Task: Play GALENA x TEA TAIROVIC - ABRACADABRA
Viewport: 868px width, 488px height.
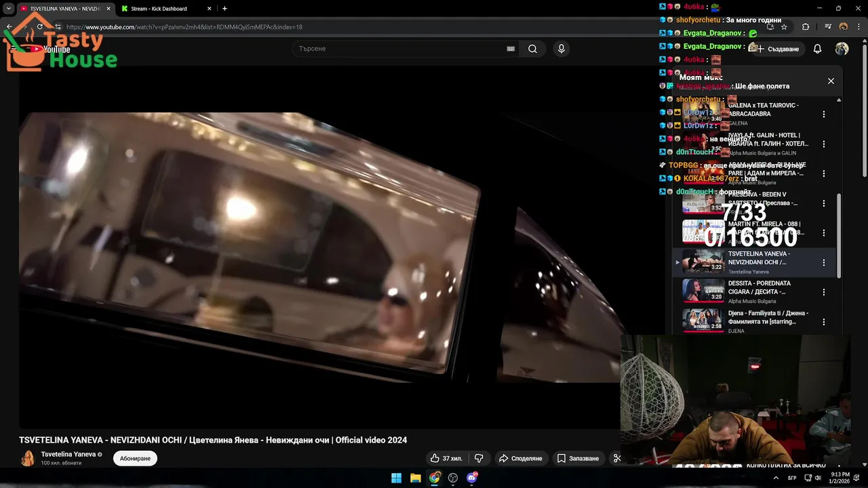Action: pyautogui.click(x=764, y=110)
